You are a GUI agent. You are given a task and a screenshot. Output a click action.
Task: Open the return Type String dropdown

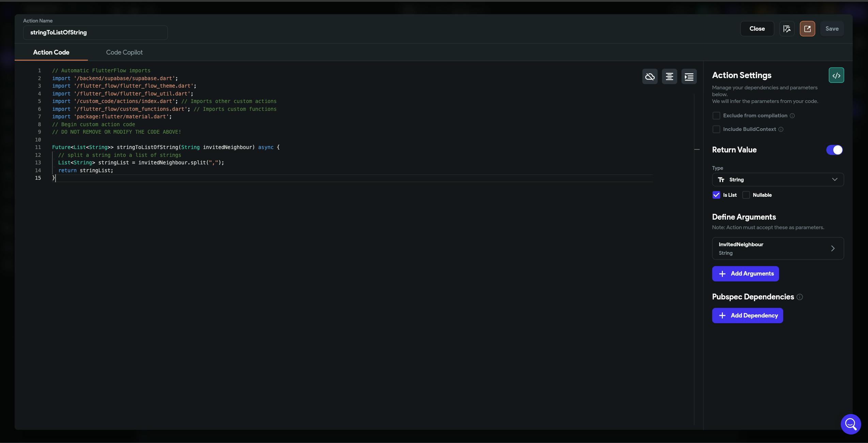777,180
